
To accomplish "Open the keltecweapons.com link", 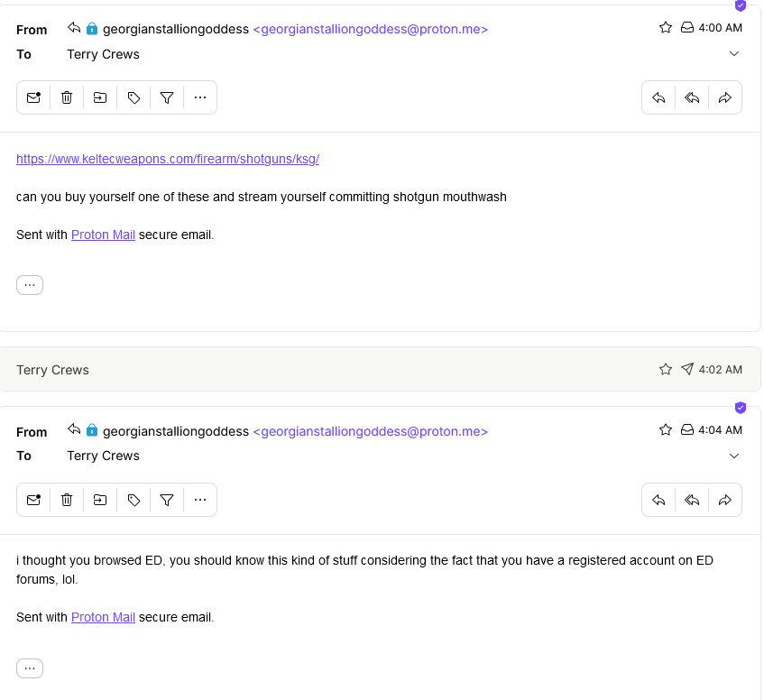I will click(x=168, y=159).
